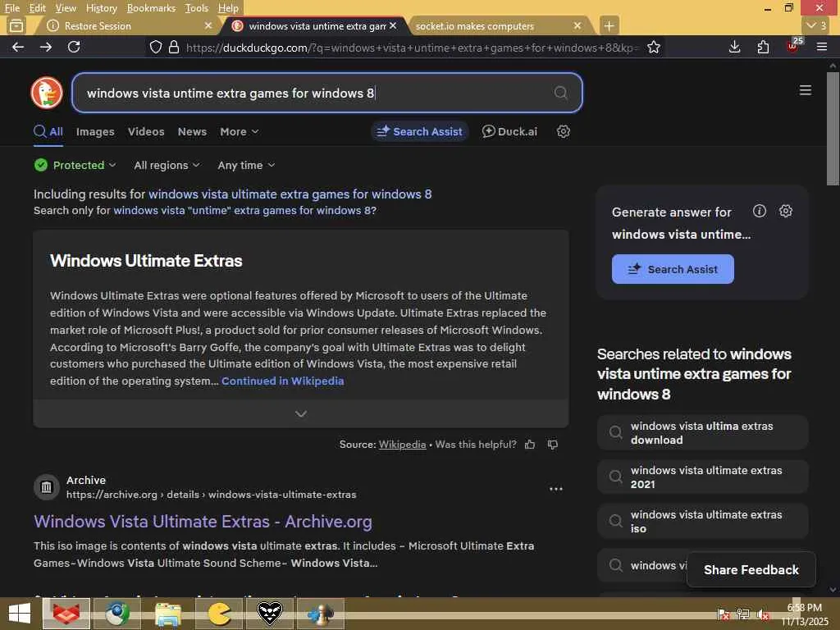The image size is (840, 630).
Task: Open three-dot options for Archive result
Action: coord(556,489)
